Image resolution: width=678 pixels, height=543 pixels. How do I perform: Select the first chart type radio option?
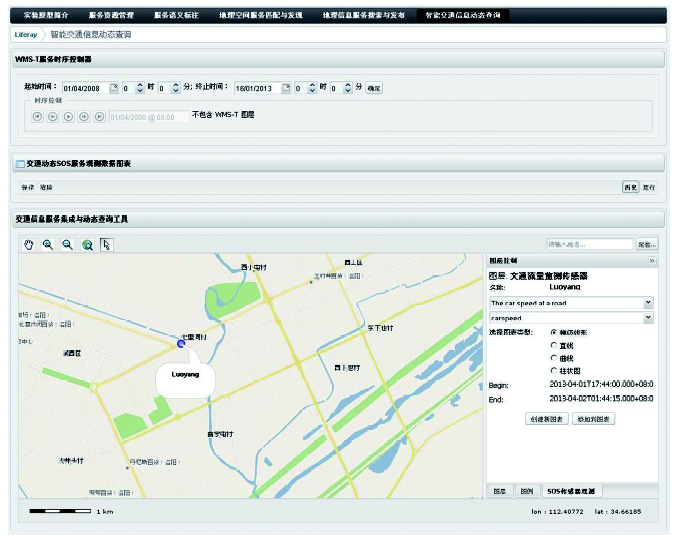pyautogui.click(x=554, y=332)
